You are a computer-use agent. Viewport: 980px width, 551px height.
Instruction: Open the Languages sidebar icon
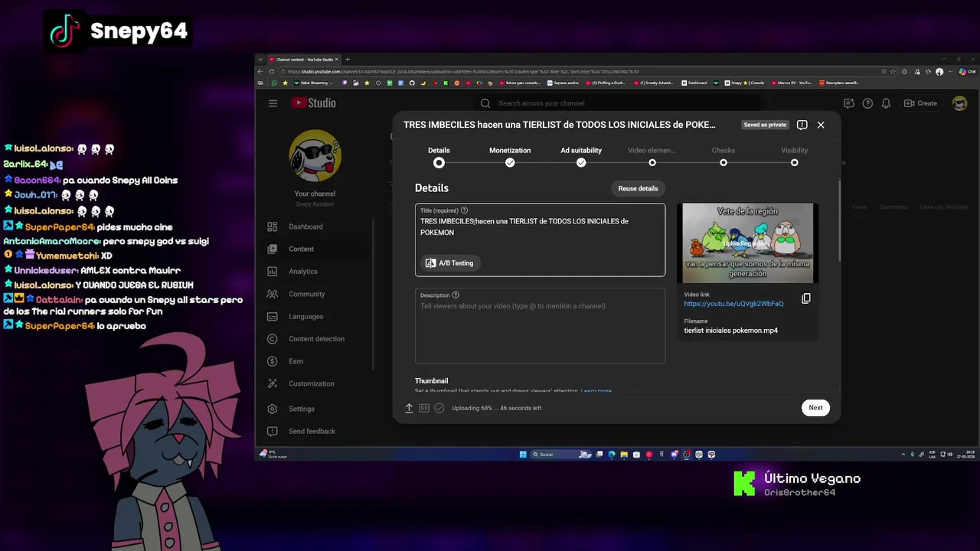(x=272, y=316)
